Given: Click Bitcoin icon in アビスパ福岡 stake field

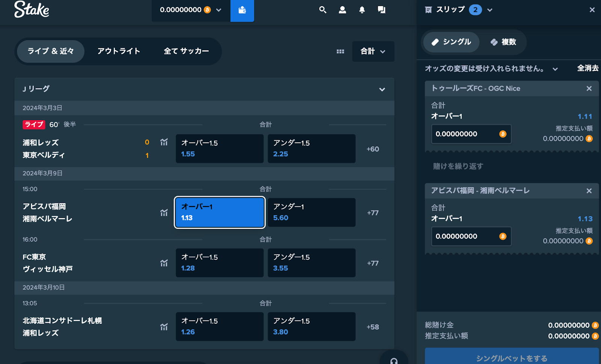Looking at the screenshot, I should (x=503, y=236).
